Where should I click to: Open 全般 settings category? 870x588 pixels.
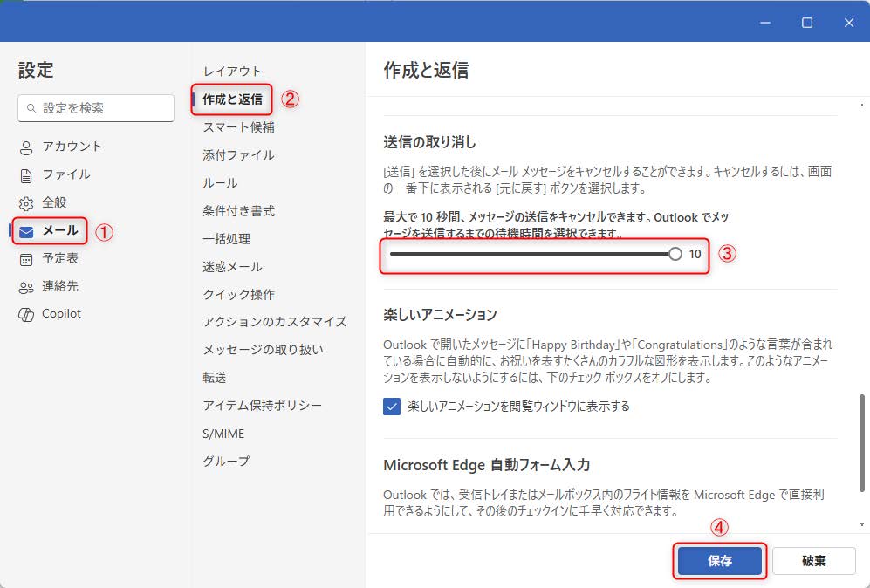[x=54, y=202]
